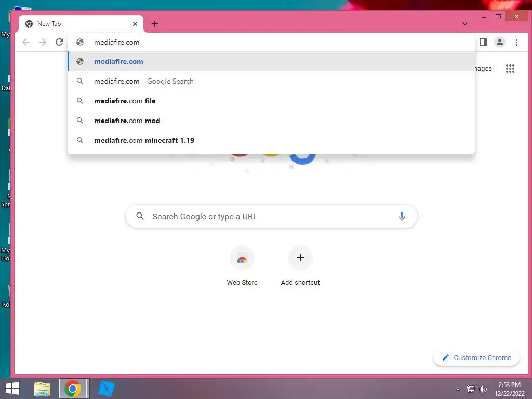Expand the tab search chevron

pyautogui.click(x=465, y=24)
